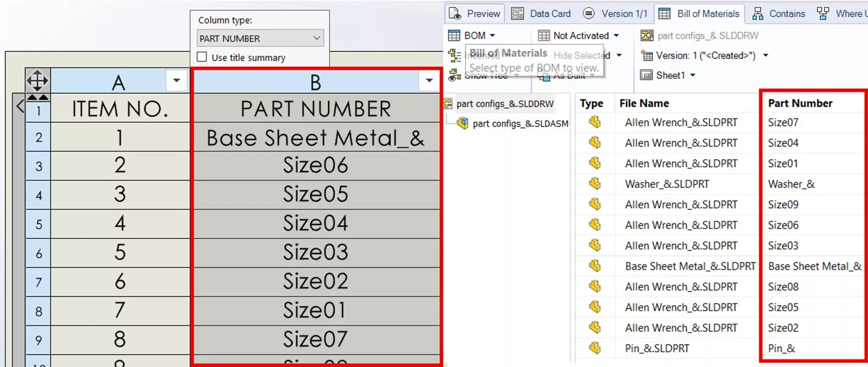Viewport: 868px width, 367px height.
Task: Switch to the Preview tab
Action: pos(474,13)
